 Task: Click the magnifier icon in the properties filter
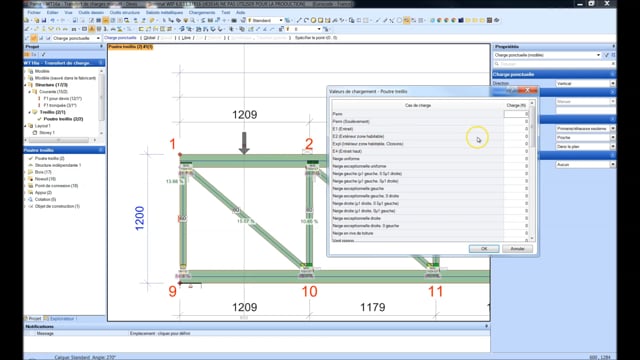[x=497, y=64]
